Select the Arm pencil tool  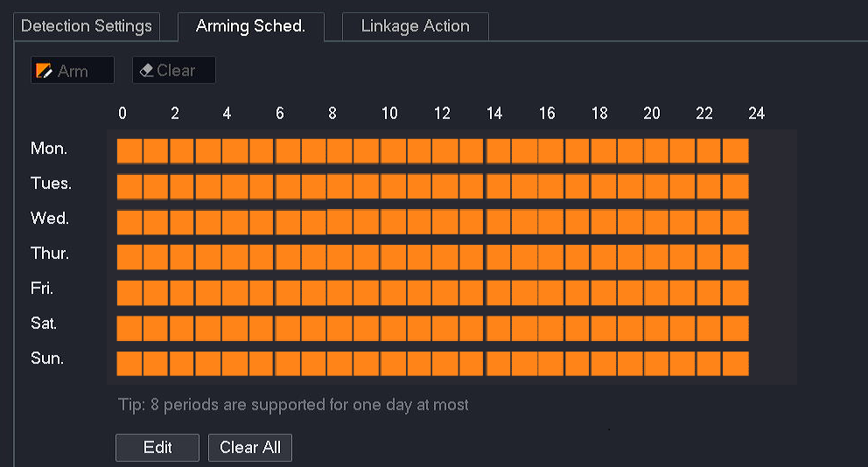pyautogui.click(x=72, y=71)
